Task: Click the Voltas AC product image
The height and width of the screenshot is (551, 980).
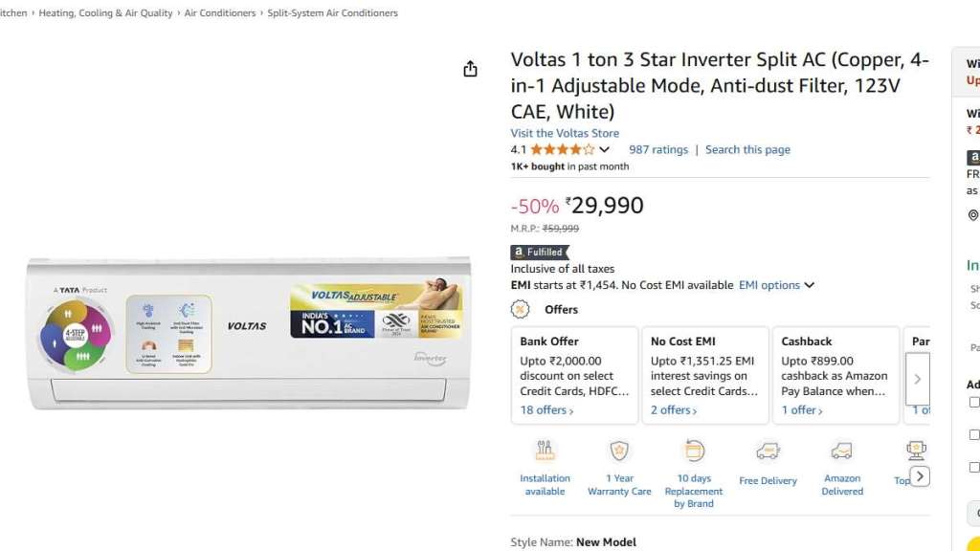Action: pyautogui.click(x=249, y=334)
